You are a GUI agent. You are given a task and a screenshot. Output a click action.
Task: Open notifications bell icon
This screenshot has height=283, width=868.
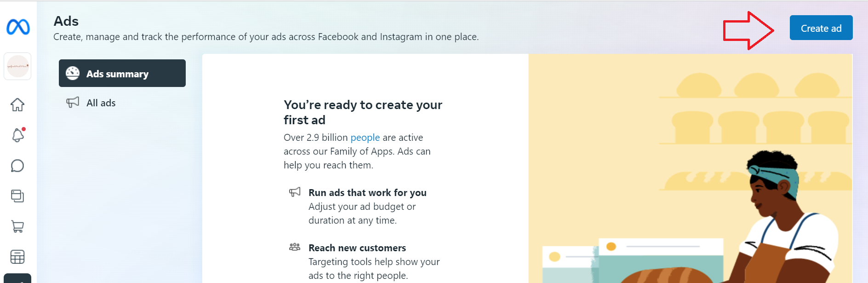pyautogui.click(x=17, y=135)
